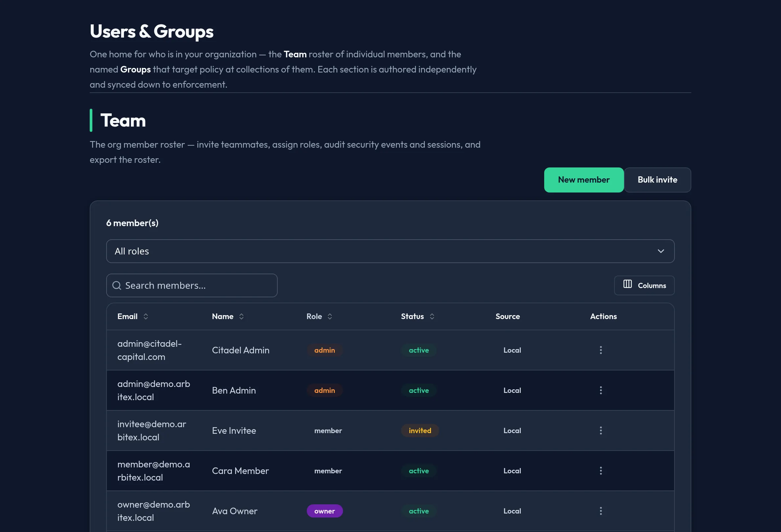Focus the Search members field
This screenshot has height=532, width=781.
click(192, 285)
